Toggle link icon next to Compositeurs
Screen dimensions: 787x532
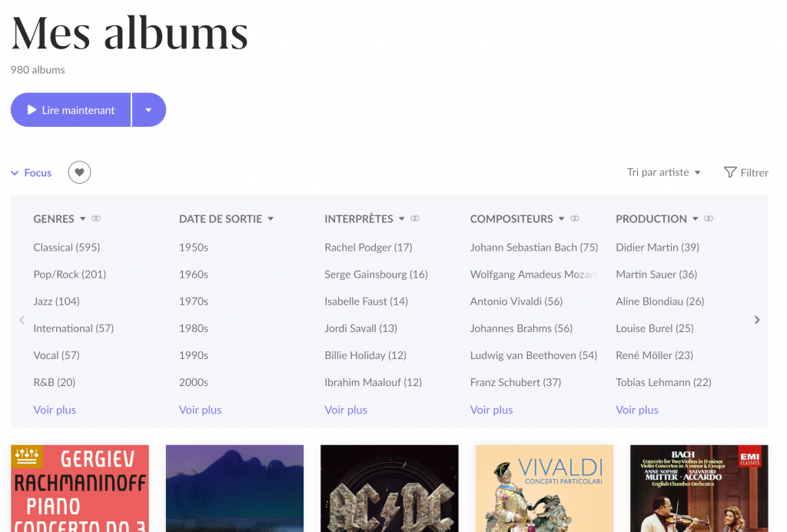(575, 219)
